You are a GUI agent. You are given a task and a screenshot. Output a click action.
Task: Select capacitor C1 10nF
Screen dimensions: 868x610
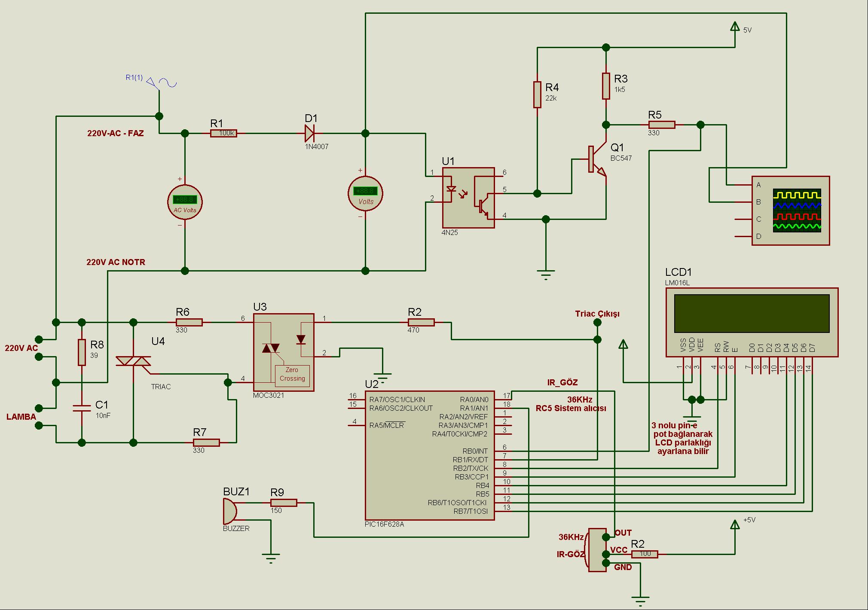point(82,408)
